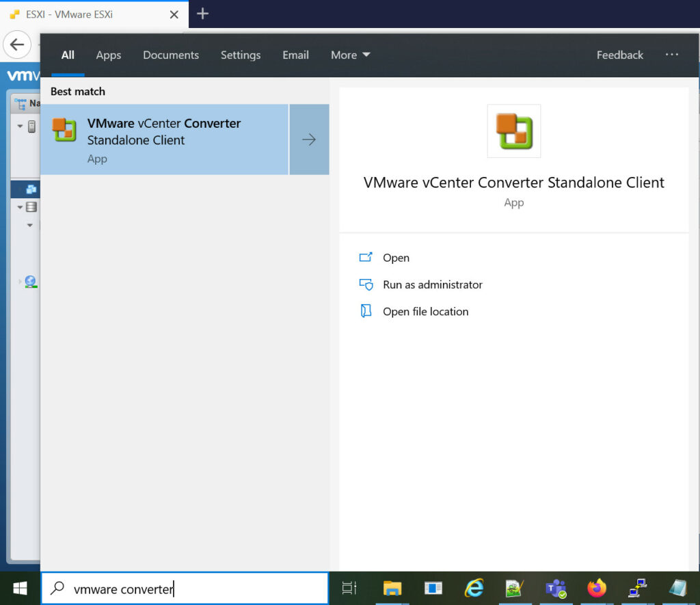Open the search options ellipsis menu
The width and height of the screenshot is (700, 605).
672,55
